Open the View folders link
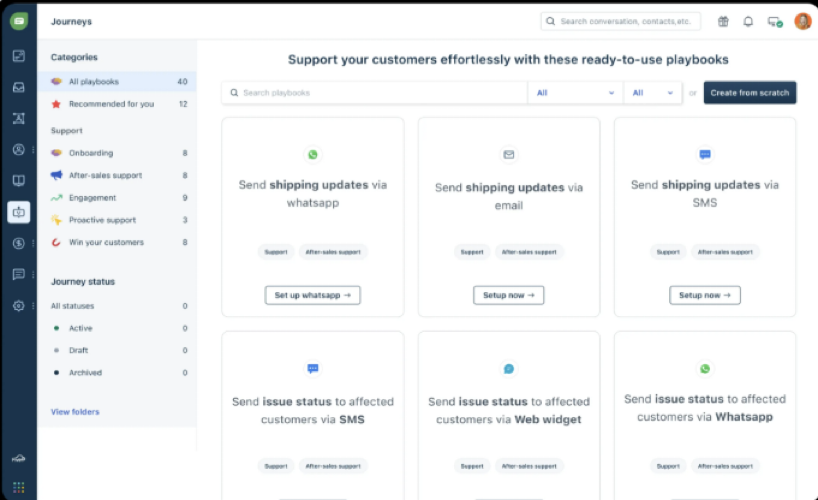 pyautogui.click(x=75, y=412)
